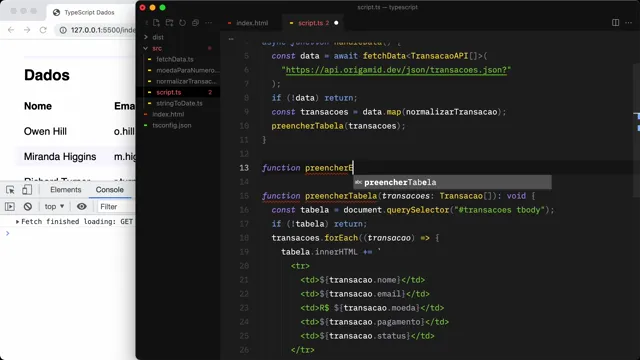The height and width of the screenshot is (360, 640).
Task: Click the Email column header in browser
Action: (x=124, y=106)
